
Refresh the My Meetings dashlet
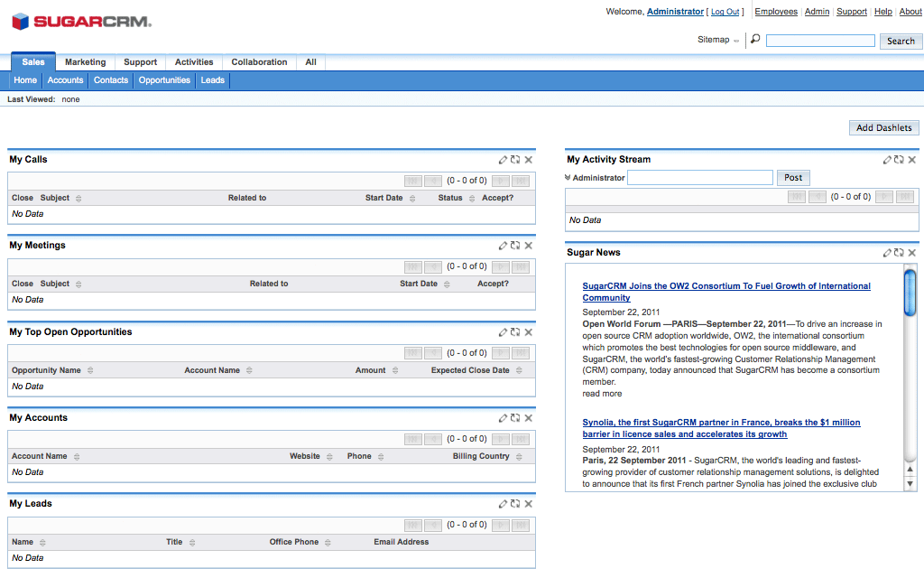coord(515,246)
